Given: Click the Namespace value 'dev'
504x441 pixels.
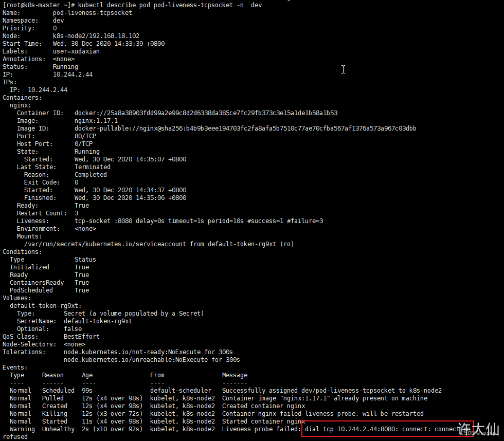Looking at the screenshot, I should click(58, 21).
